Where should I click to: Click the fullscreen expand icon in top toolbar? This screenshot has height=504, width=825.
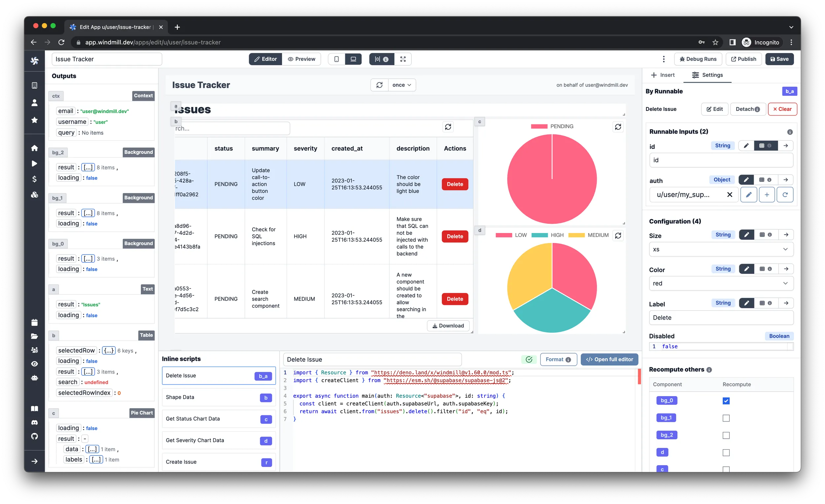(403, 59)
